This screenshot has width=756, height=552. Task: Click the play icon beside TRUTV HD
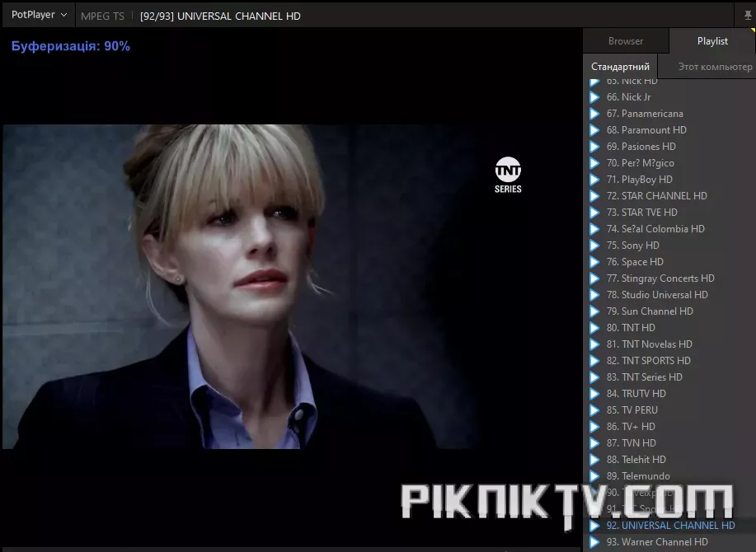pos(594,394)
